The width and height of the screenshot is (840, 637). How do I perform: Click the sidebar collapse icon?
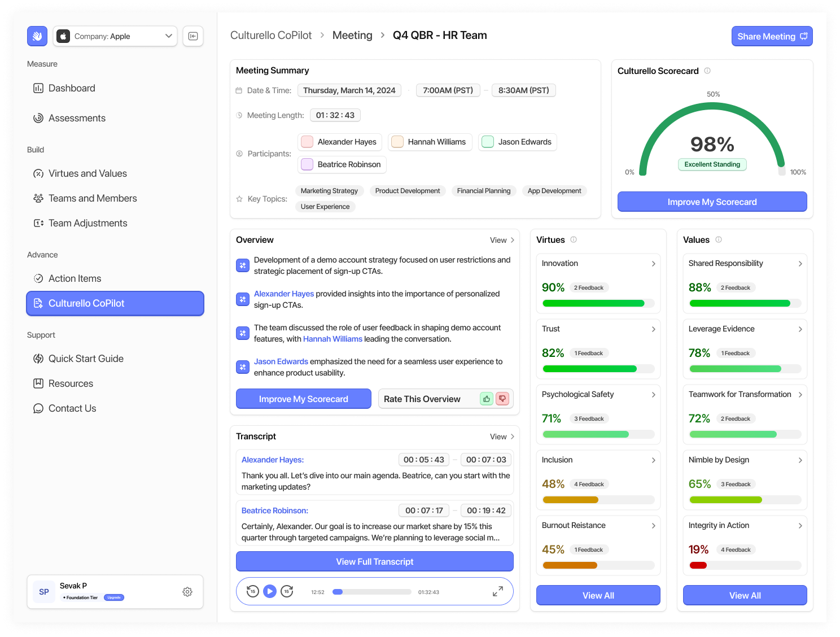(193, 36)
